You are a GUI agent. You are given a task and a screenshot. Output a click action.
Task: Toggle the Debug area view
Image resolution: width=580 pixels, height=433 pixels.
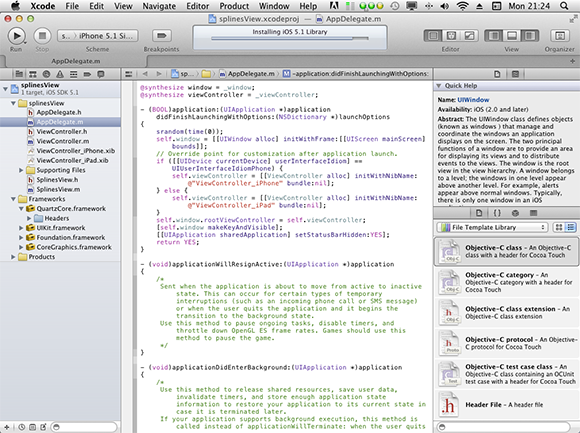click(x=512, y=36)
